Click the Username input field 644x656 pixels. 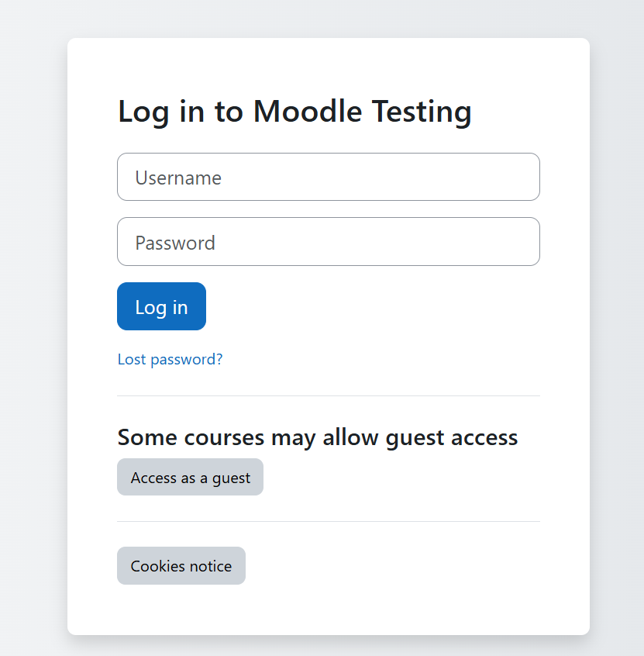click(x=328, y=178)
